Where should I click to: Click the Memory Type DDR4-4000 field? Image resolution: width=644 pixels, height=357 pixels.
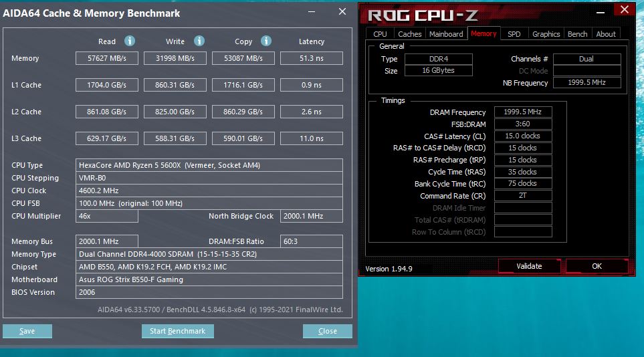(x=209, y=254)
